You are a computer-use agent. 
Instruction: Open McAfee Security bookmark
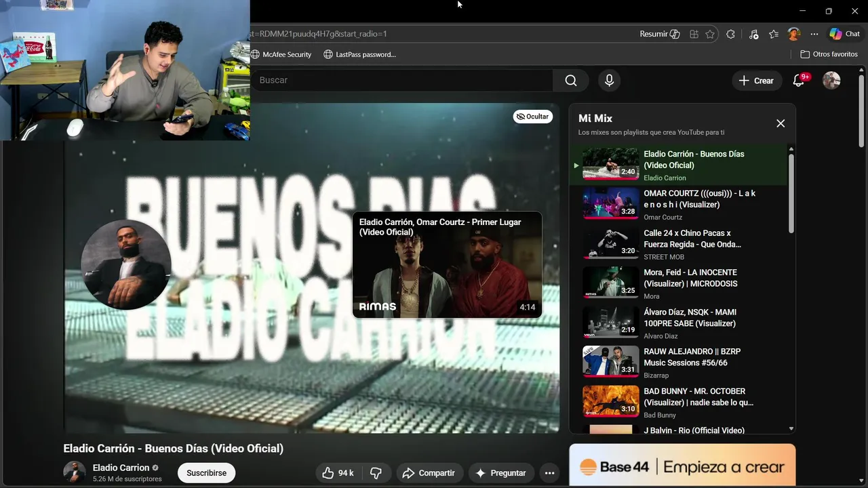[281, 54]
